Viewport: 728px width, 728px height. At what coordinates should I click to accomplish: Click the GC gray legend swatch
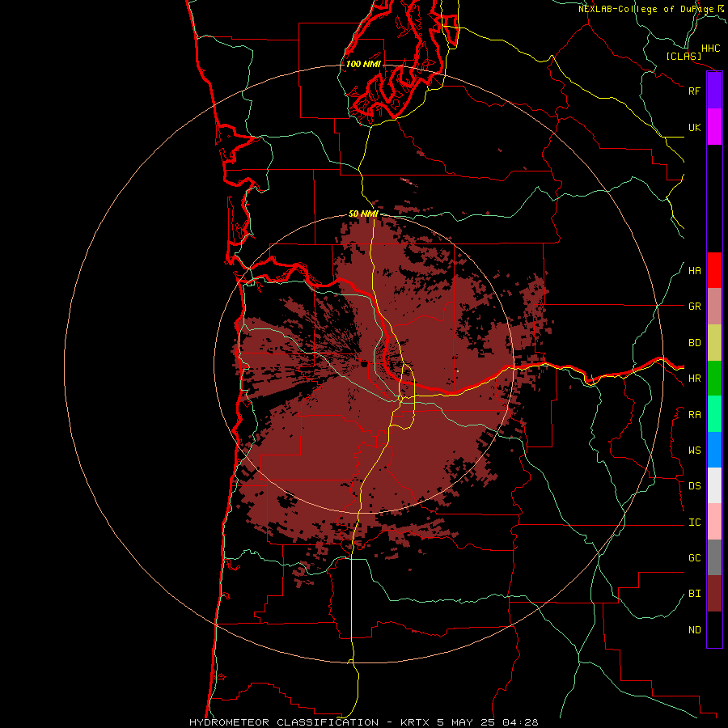pos(714,557)
